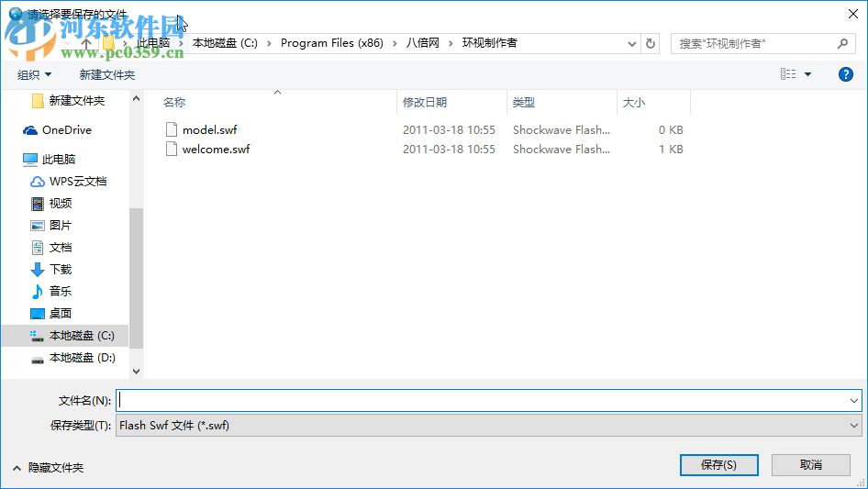
Task: Navigate to 八倍网 breadcrumb
Action: pos(422,43)
